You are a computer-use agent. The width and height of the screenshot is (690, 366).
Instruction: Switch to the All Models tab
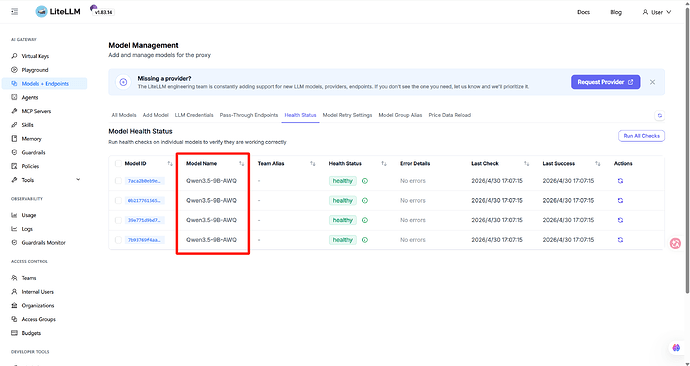pos(124,115)
